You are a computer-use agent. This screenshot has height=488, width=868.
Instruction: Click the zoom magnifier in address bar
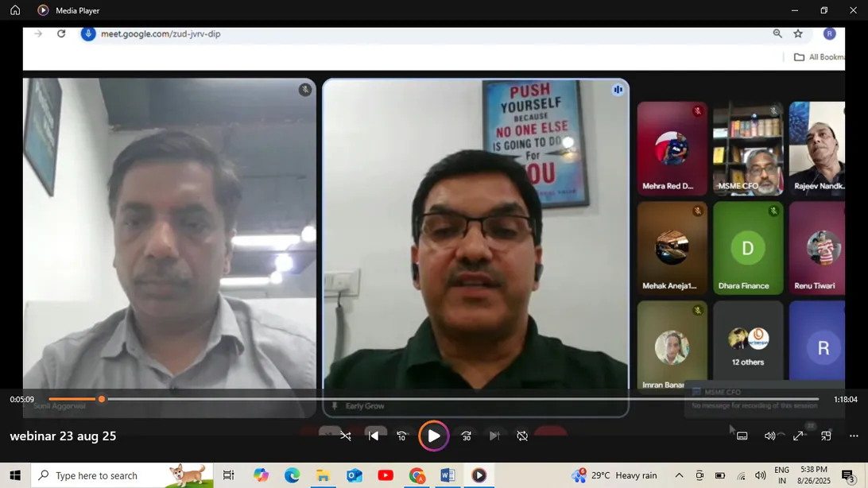[777, 33]
